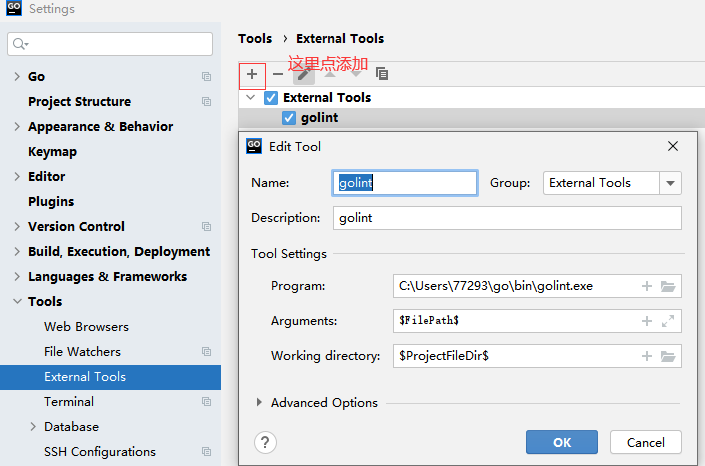The width and height of the screenshot is (705, 466).
Task: Browse for Working directory folder
Action: pyautogui.click(x=668, y=356)
